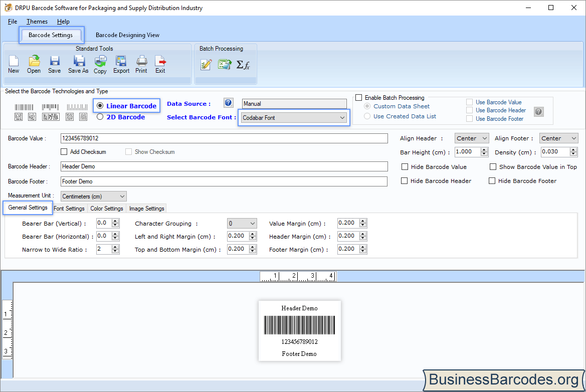Click the Barcode Footer text field
The width and height of the screenshot is (586, 392).
click(x=224, y=181)
